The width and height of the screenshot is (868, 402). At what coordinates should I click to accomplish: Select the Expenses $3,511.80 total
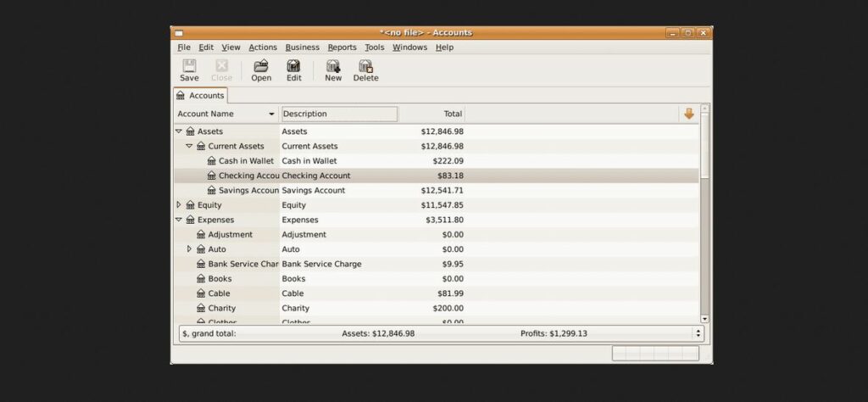tap(444, 220)
